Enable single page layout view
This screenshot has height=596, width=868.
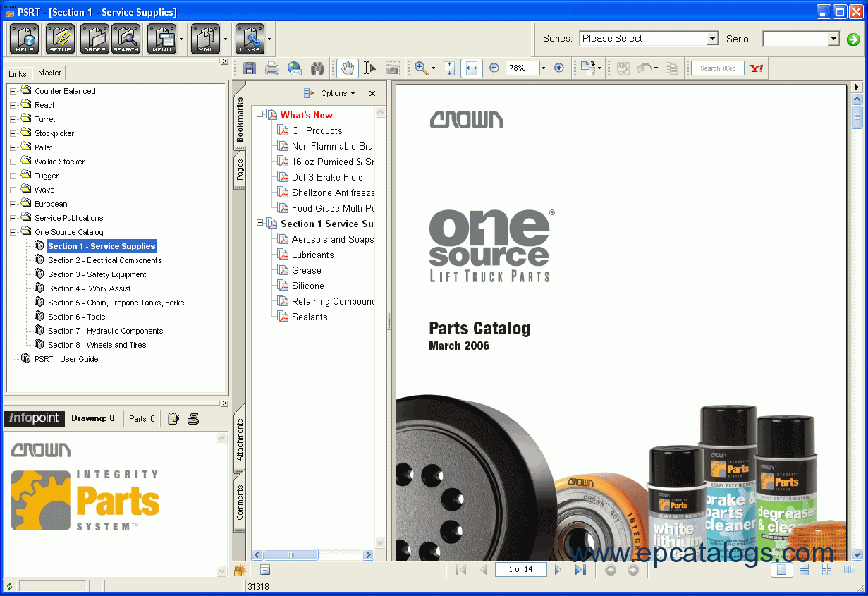point(781,570)
